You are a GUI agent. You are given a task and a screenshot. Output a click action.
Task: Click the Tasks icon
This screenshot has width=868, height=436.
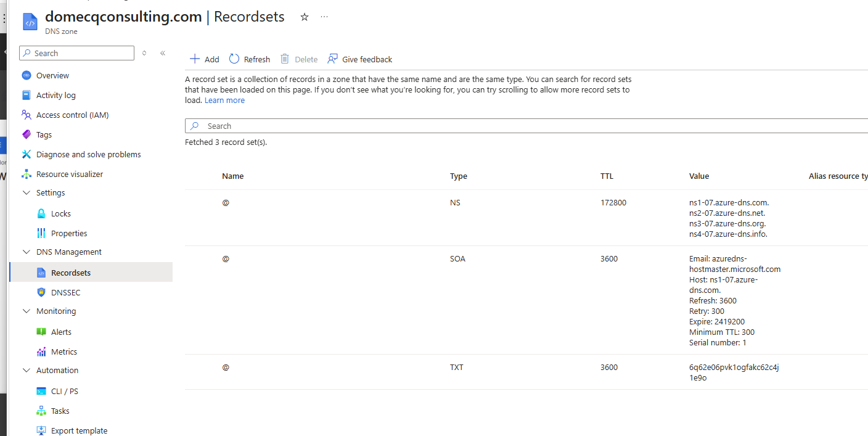tap(41, 411)
